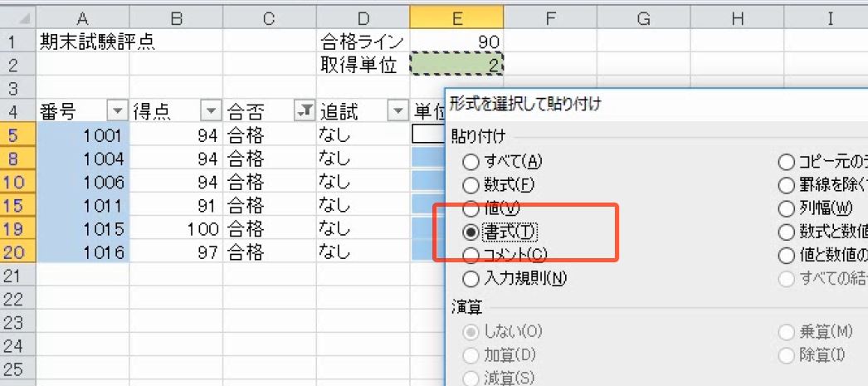The width and height of the screenshot is (868, 386).
Task: Open the 追試 column filter dropdown
Action: 397,112
